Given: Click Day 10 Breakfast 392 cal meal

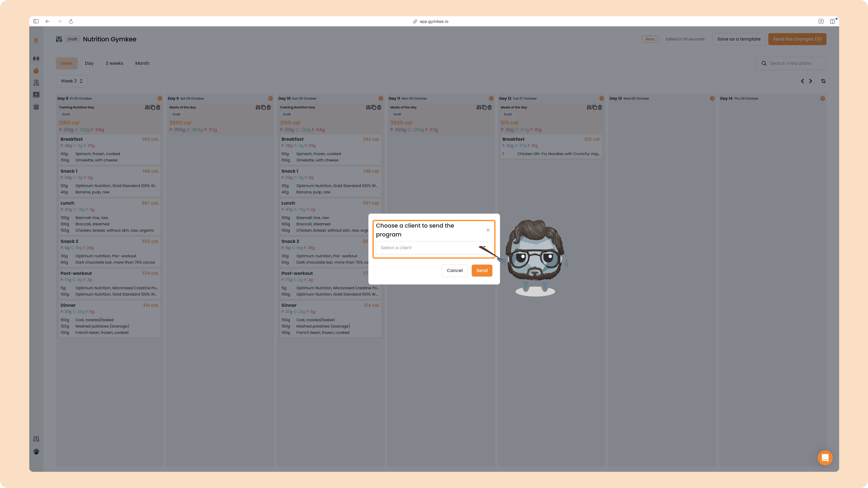Looking at the screenshot, I should pos(331,150).
